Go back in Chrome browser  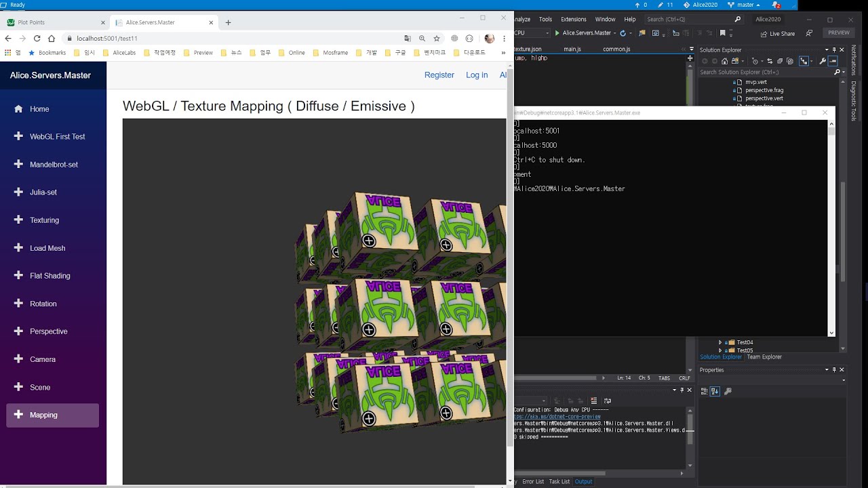pos(8,39)
